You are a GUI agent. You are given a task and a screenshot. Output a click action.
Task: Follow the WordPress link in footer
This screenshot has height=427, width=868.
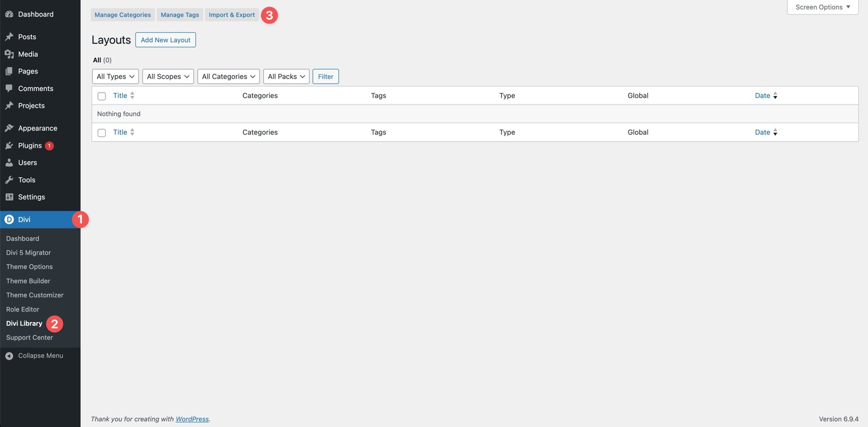pos(192,419)
